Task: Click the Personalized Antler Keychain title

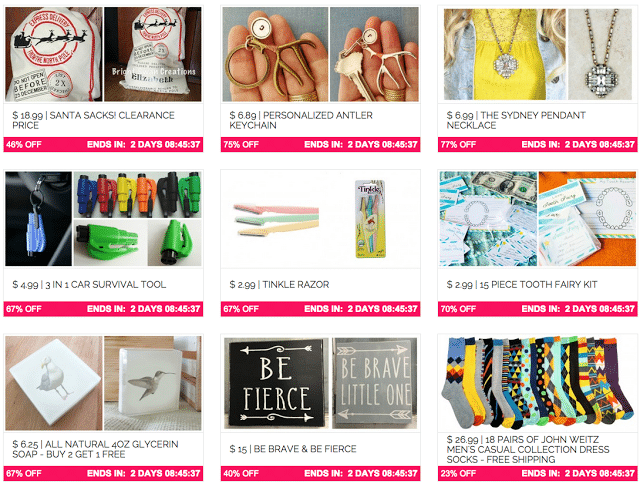Action: tap(301, 120)
